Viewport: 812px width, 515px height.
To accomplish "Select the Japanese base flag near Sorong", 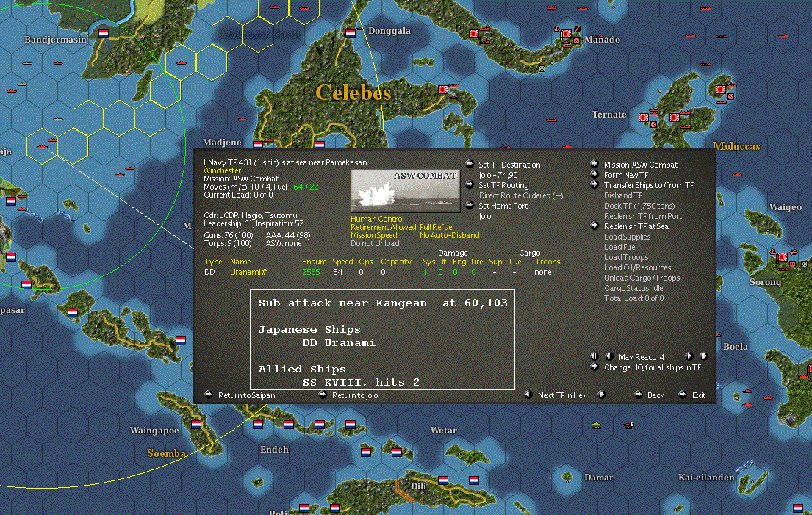I will coord(782,257).
